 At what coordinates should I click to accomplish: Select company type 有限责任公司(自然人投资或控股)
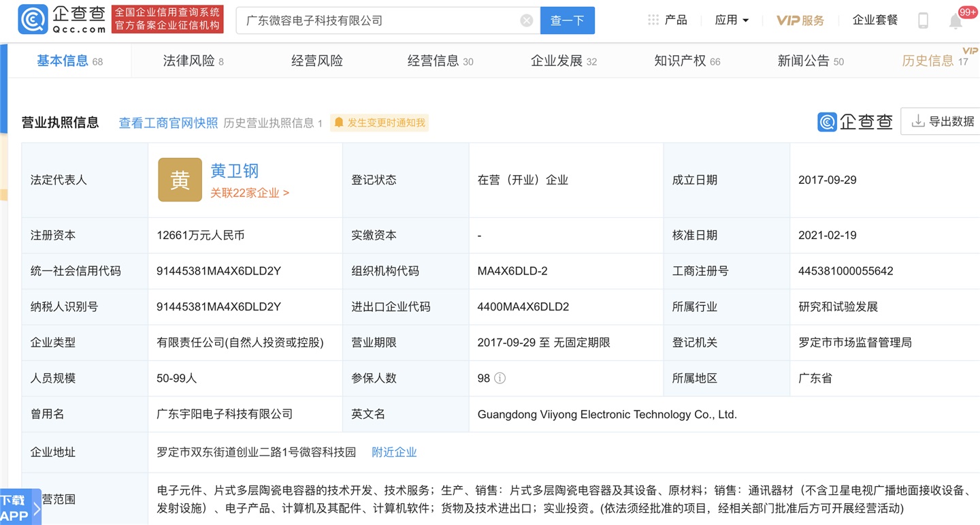[240, 343]
